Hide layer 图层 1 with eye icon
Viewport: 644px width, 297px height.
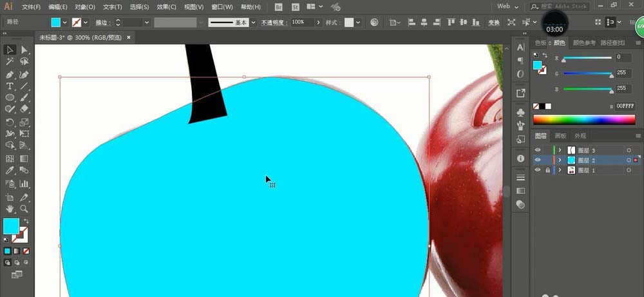click(538, 170)
